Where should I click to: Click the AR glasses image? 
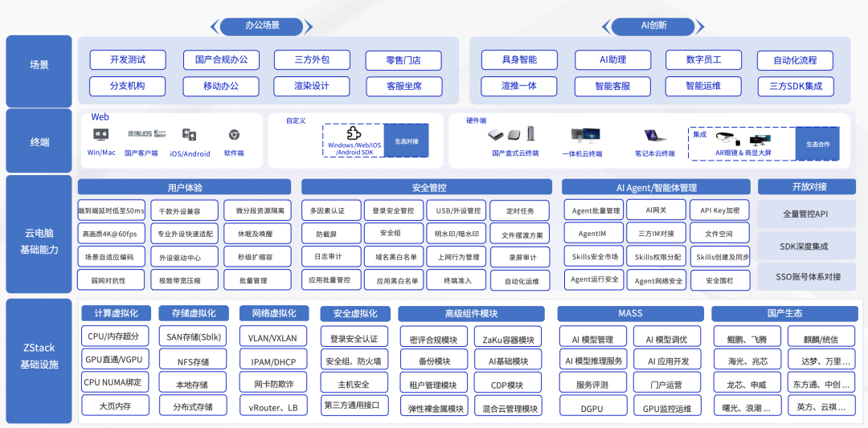click(727, 137)
